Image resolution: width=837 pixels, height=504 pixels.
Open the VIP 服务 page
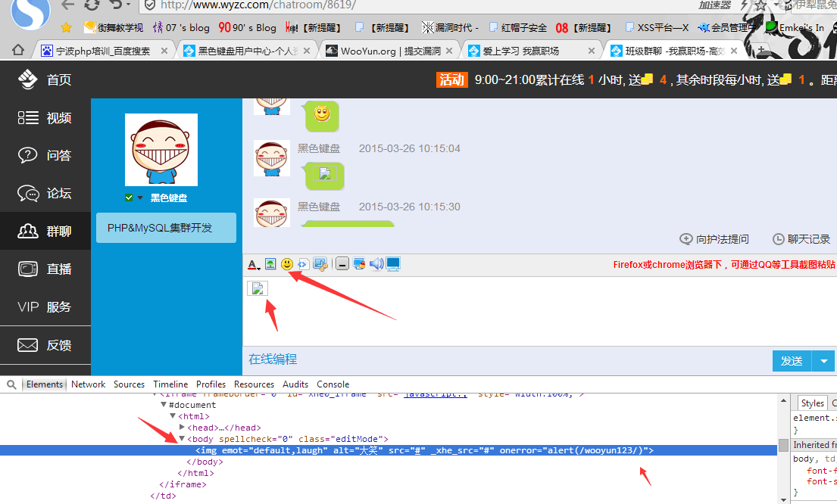[x=45, y=306]
